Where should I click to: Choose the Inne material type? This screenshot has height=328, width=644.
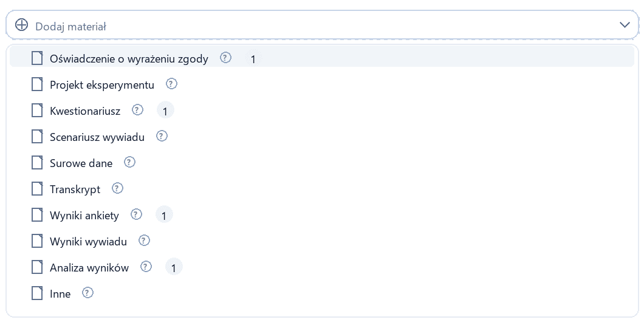coord(322,293)
